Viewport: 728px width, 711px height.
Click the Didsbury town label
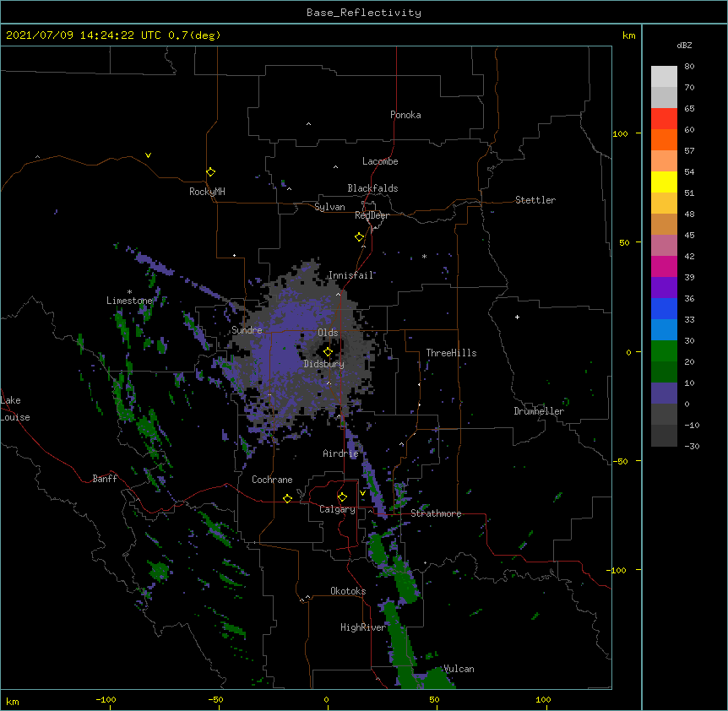coord(324,364)
